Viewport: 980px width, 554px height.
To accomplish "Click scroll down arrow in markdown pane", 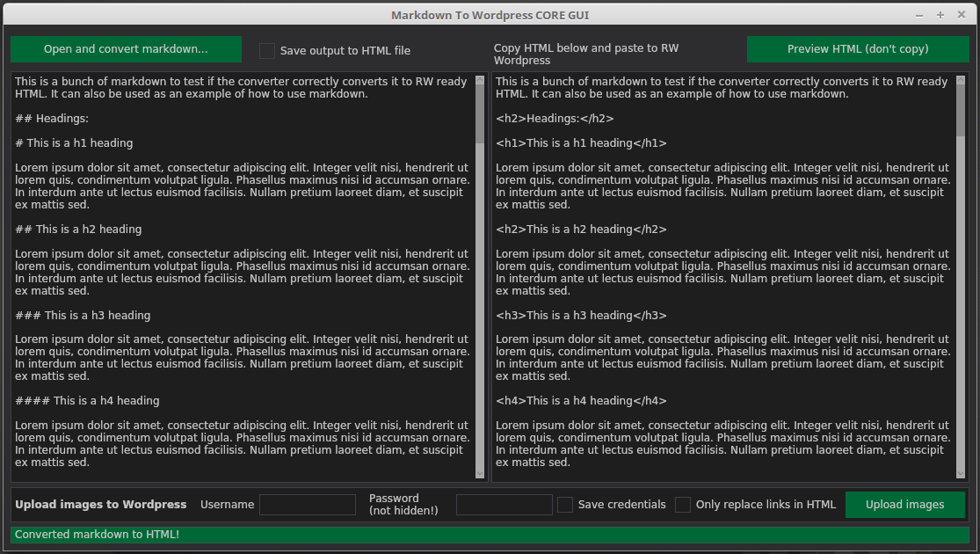I will tap(480, 474).
